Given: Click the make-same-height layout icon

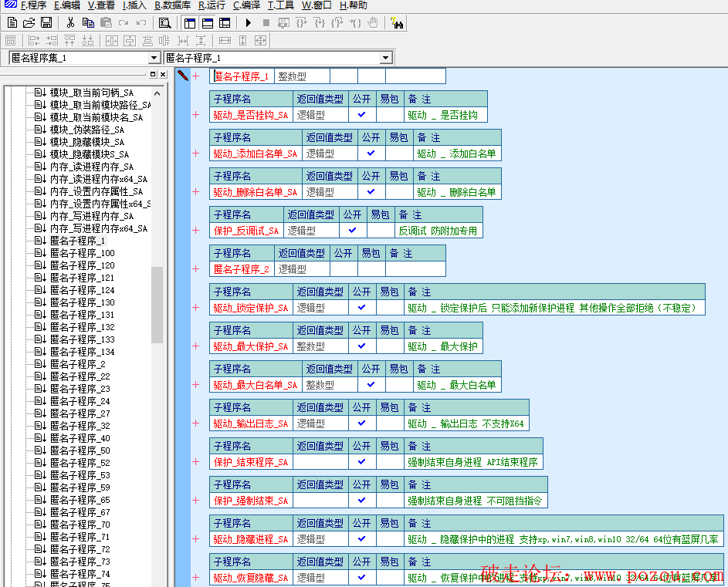Looking at the screenshot, I should tap(243, 41).
